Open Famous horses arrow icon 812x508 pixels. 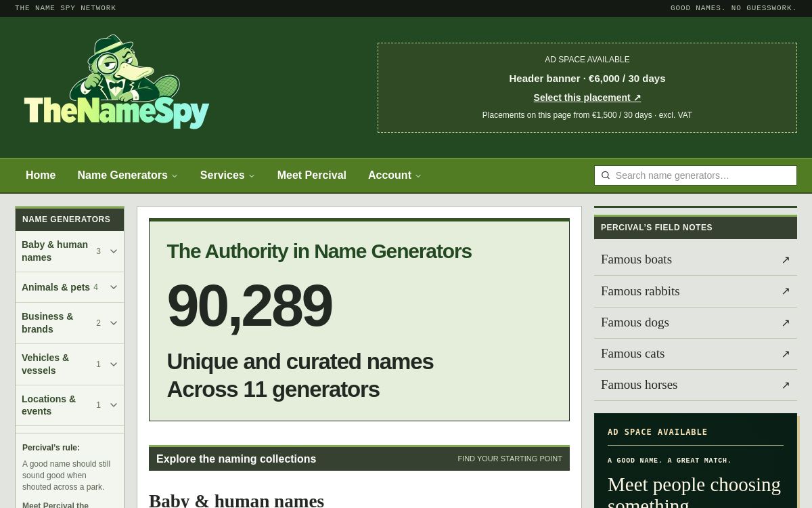[x=786, y=385]
